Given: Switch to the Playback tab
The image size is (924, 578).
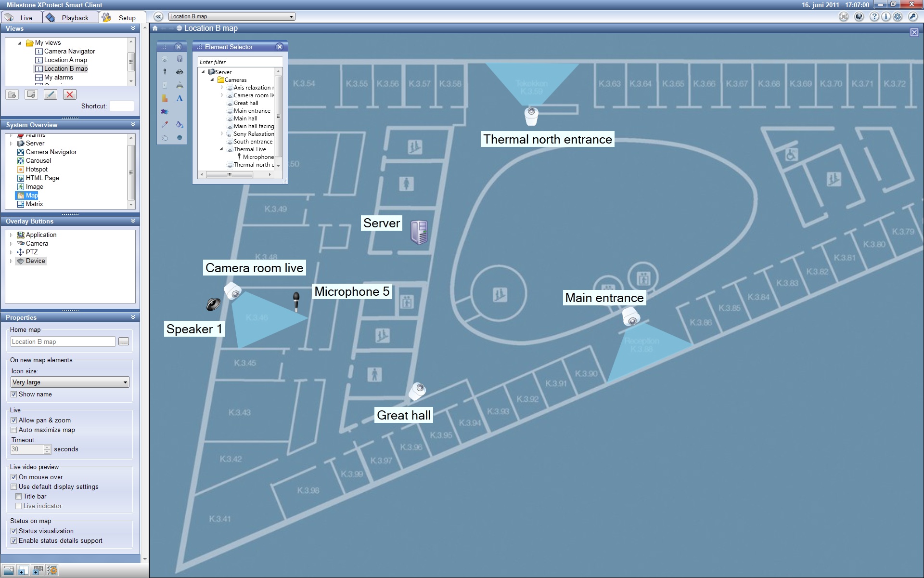Looking at the screenshot, I should 70,18.
